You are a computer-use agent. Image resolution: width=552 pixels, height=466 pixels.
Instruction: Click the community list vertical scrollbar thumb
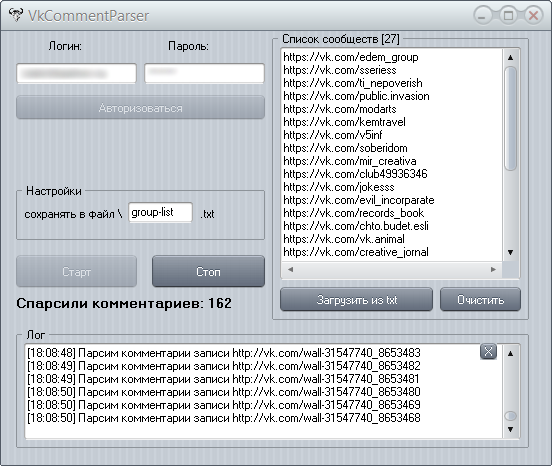(x=510, y=119)
